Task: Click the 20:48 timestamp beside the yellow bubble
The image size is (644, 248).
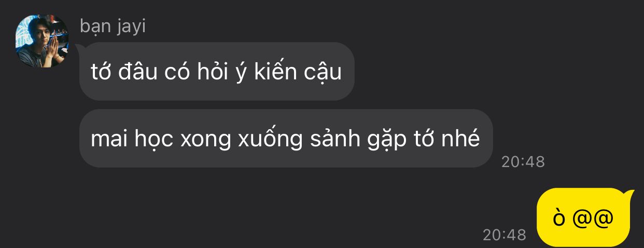Action: click(x=505, y=235)
